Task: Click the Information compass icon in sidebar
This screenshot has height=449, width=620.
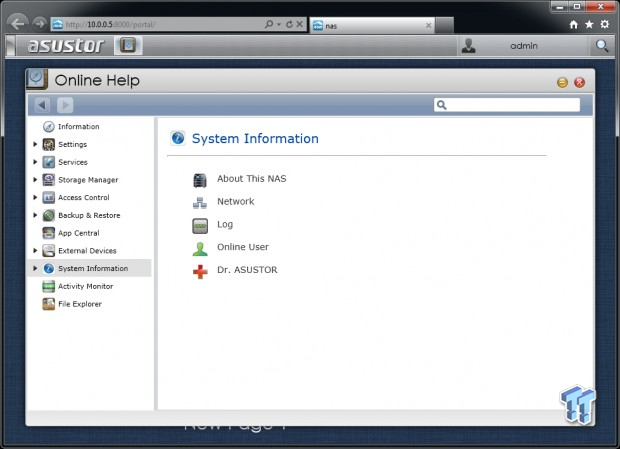Action: coord(49,126)
